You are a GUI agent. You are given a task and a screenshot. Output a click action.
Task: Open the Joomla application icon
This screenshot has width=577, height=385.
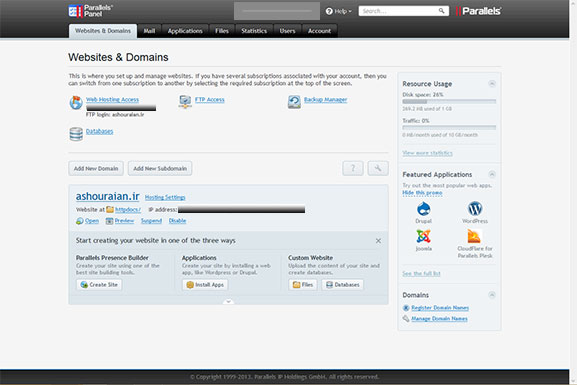[424, 236]
